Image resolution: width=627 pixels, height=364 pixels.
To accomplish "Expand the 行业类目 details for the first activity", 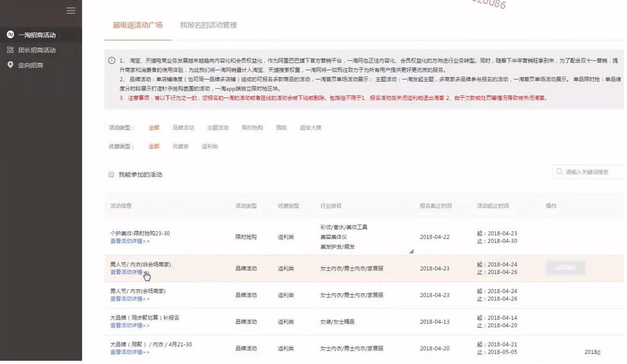I will tap(410, 251).
